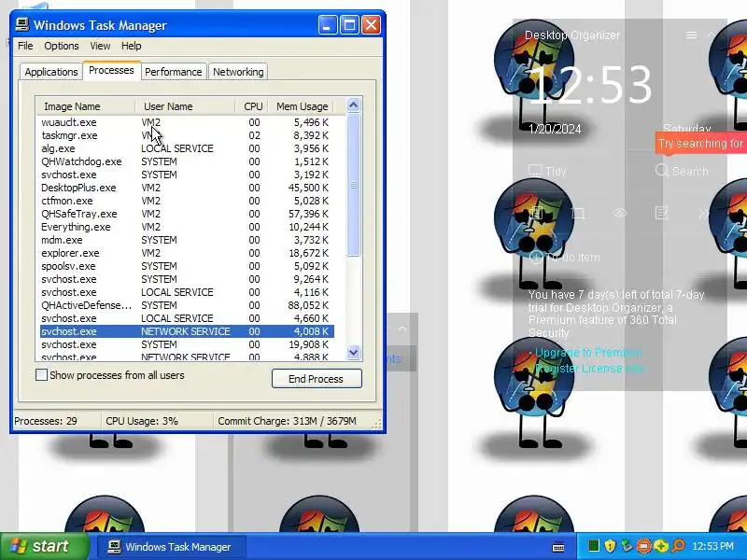Click the Windows Task Manager taskbar button
This screenshot has width=747, height=560.
[172, 547]
